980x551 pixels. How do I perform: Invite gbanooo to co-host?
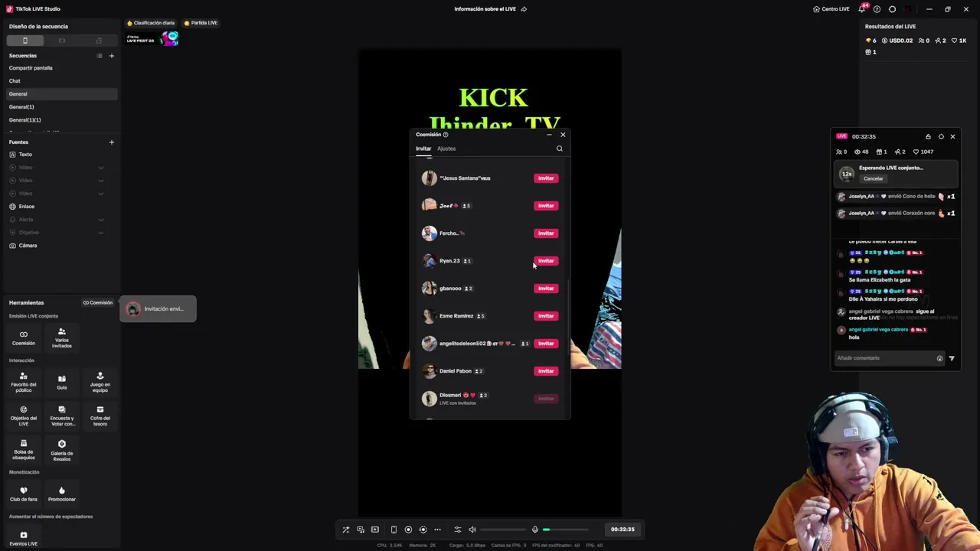click(x=546, y=289)
